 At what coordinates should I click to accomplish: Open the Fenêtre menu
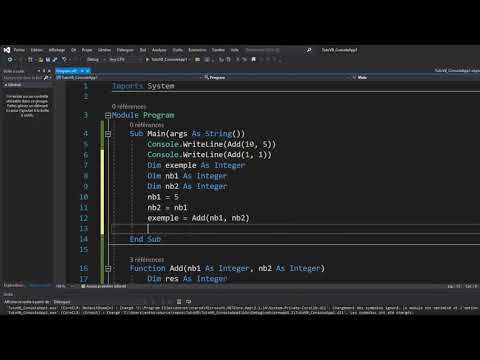(218, 50)
